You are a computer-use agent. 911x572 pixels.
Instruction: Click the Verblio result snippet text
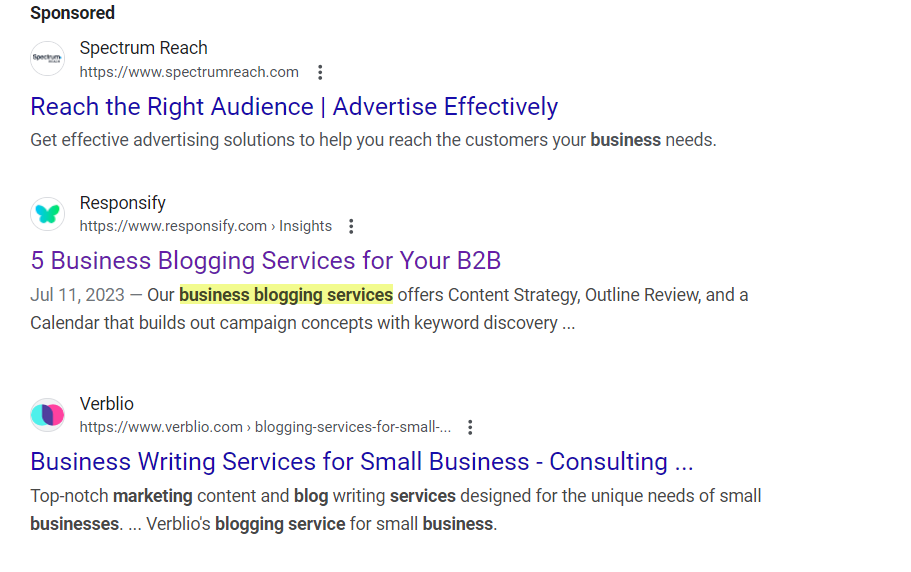(396, 510)
